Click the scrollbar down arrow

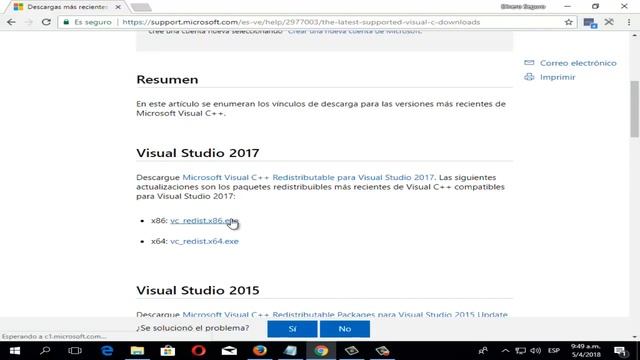coord(634,337)
